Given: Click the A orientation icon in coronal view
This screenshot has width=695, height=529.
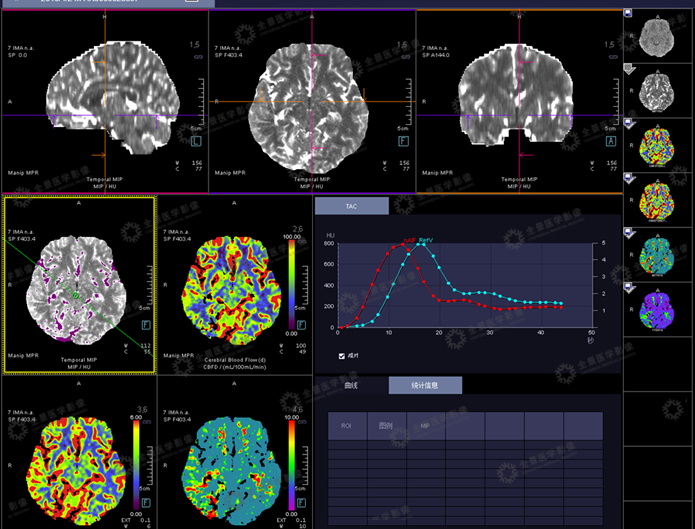Looking at the screenshot, I should (x=609, y=144).
